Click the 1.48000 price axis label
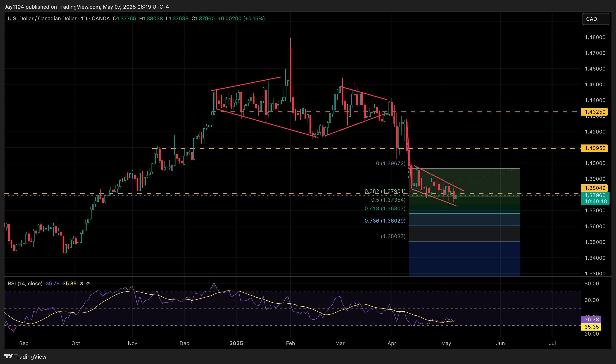 pos(595,37)
